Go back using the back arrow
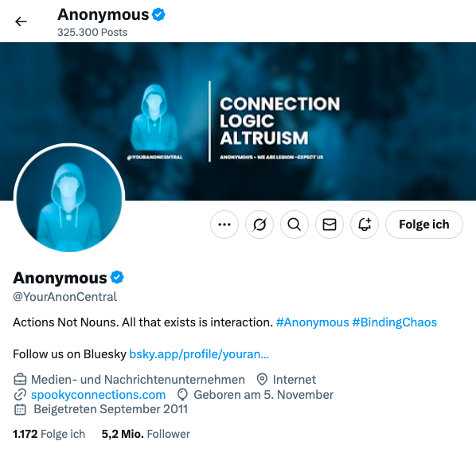The height and width of the screenshot is (449, 476). (x=21, y=21)
